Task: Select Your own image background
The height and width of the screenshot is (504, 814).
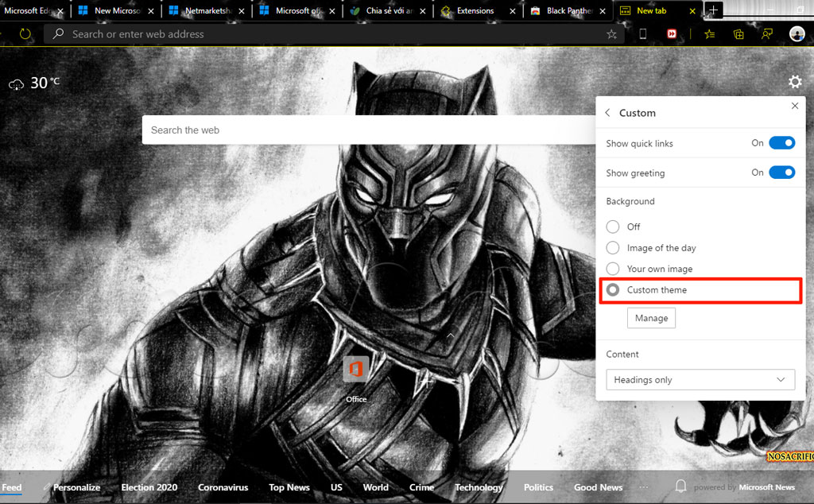Action: (613, 269)
